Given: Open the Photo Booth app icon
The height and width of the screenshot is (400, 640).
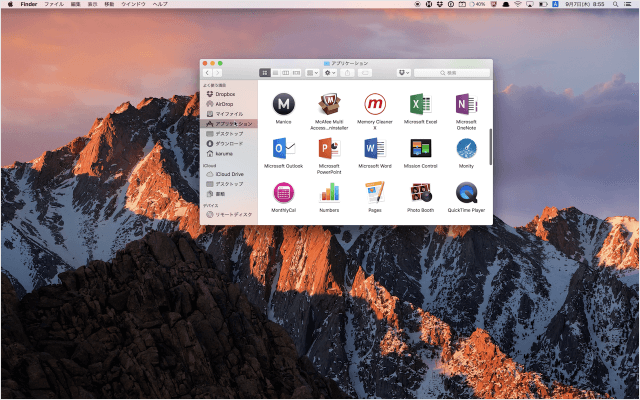Looking at the screenshot, I should click(420, 192).
